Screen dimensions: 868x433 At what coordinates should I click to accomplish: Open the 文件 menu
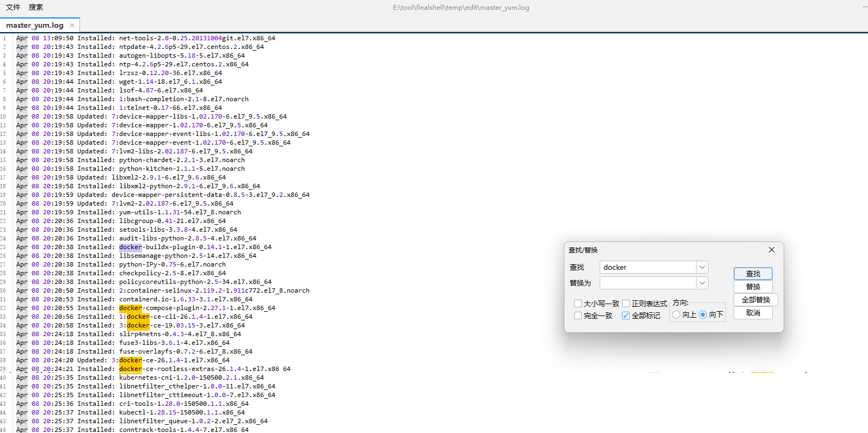tap(13, 7)
